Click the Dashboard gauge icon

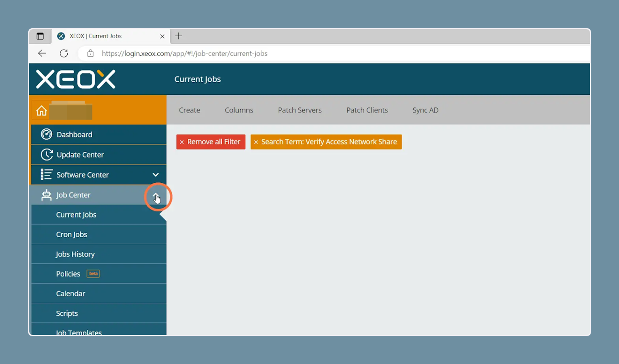pos(46,134)
